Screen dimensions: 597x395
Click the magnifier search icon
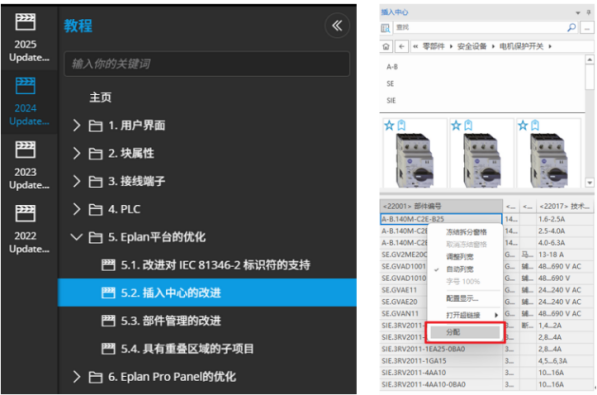coord(571,27)
